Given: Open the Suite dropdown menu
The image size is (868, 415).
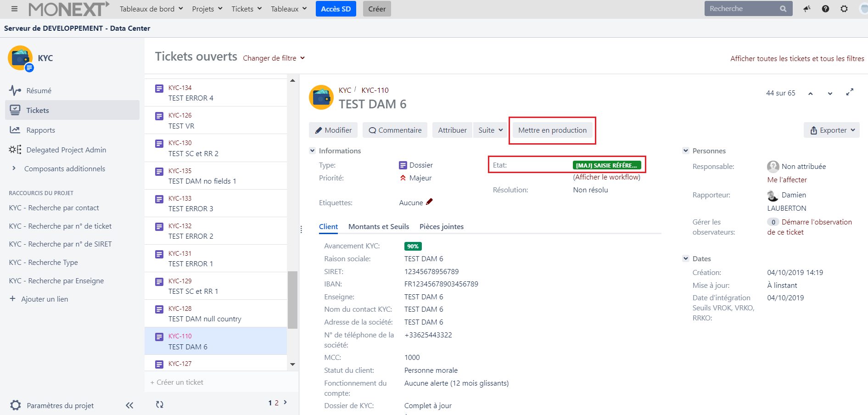Looking at the screenshot, I should pyautogui.click(x=490, y=130).
